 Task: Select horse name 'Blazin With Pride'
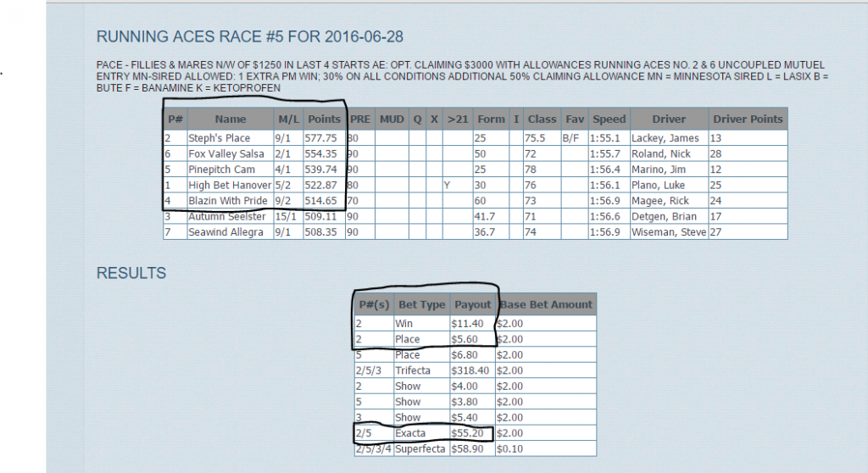point(227,201)
